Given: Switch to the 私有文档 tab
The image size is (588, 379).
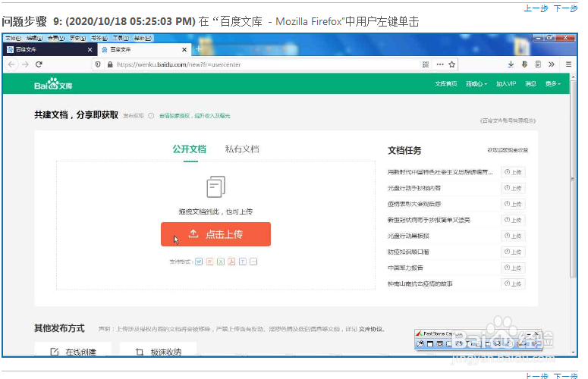Looking at the screenshot, I should tap(242, 149).
